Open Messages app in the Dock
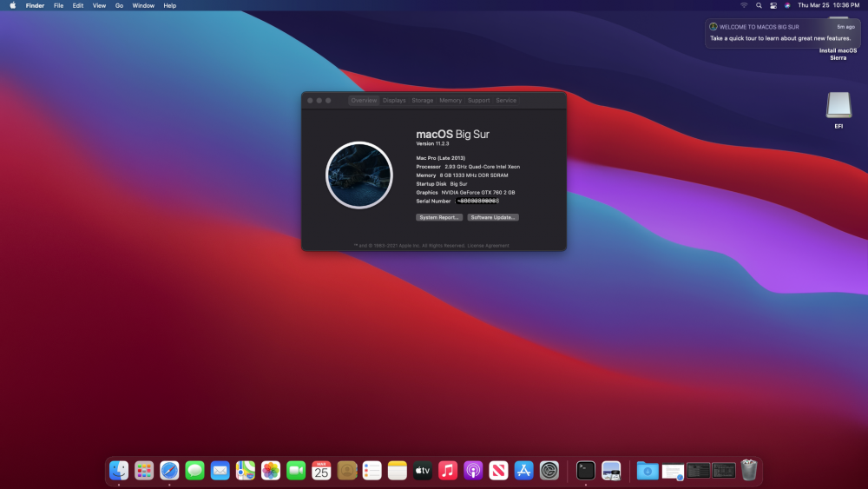Viewport: 868px width, 489px height. coord(194,471)
